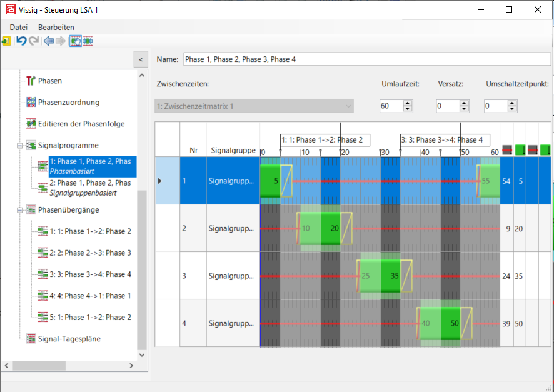554x392 pixels.
Task: Click the Phasenzuordnung matrix icon
Action: pos(31,103)
